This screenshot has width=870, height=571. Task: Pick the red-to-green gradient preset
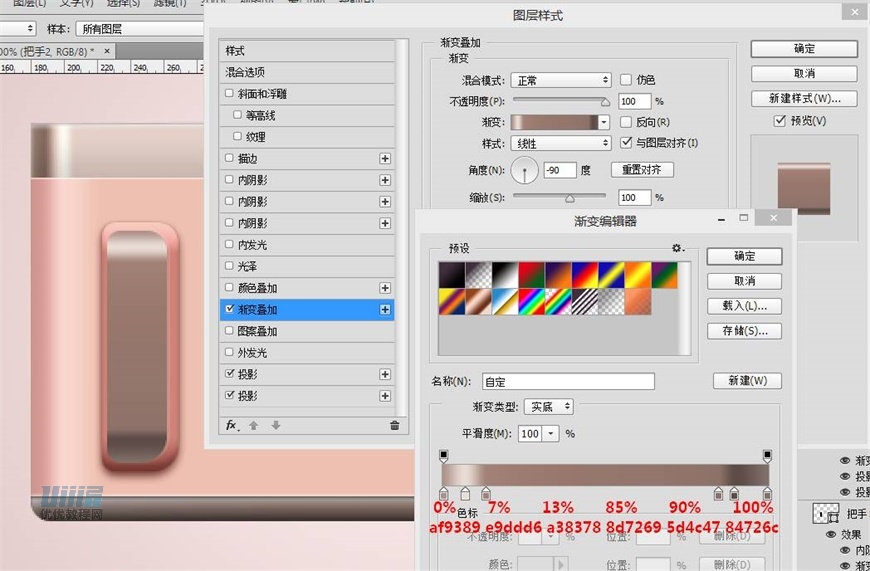(532, 275)
